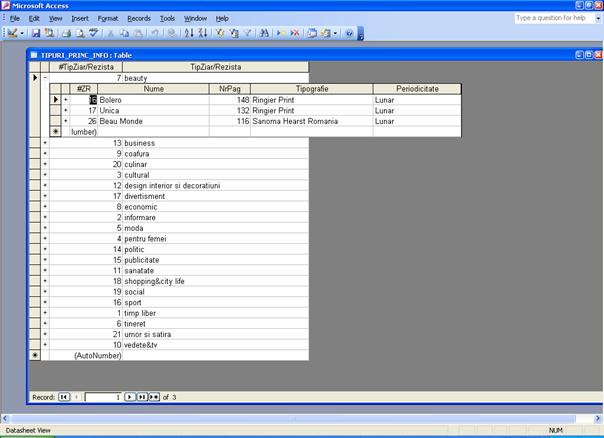Jump to the first record button
The width and height of the screenshot is (604, 438).
click(x=64, y=397)
